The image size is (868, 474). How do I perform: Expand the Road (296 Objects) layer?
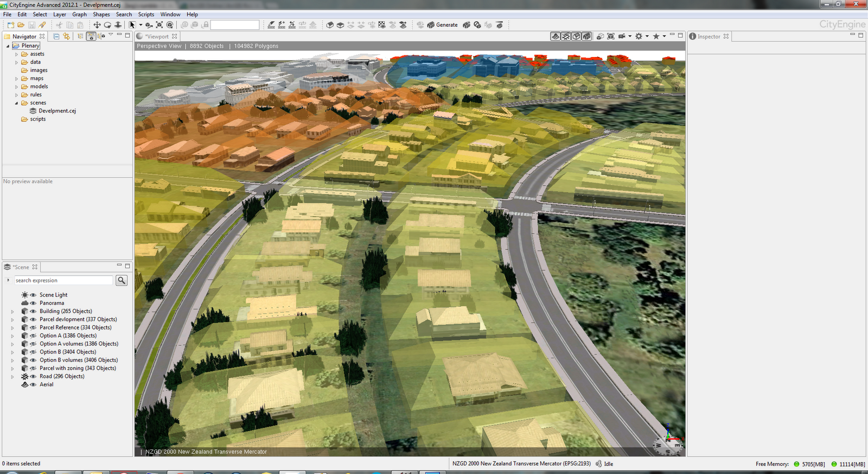(12, 377)
